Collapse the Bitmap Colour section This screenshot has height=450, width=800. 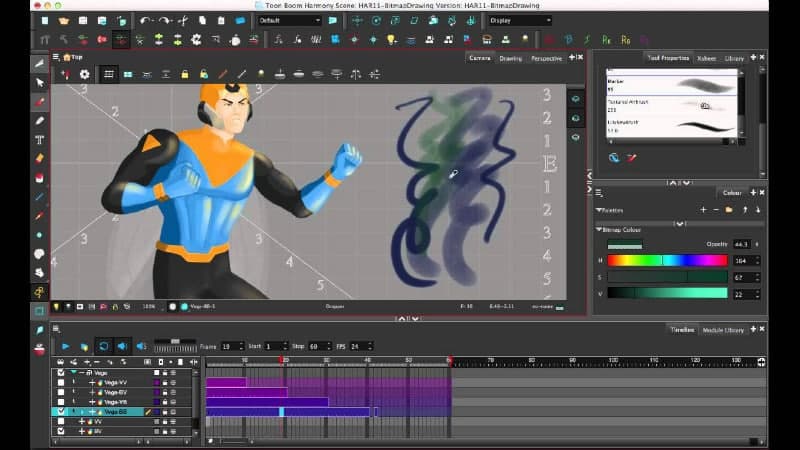(x=598, y=230)
